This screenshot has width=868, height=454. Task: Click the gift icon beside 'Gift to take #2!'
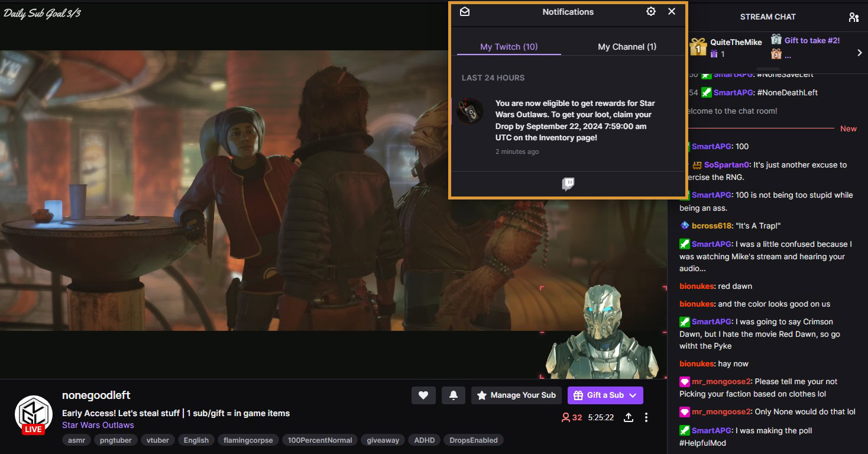pyautogui.click(x=776, y=40)
